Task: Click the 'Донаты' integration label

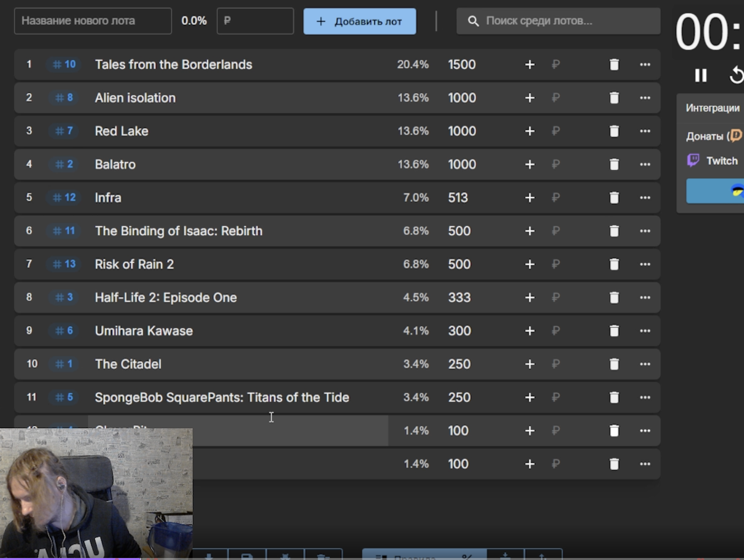Action: (x=704, y=136)
